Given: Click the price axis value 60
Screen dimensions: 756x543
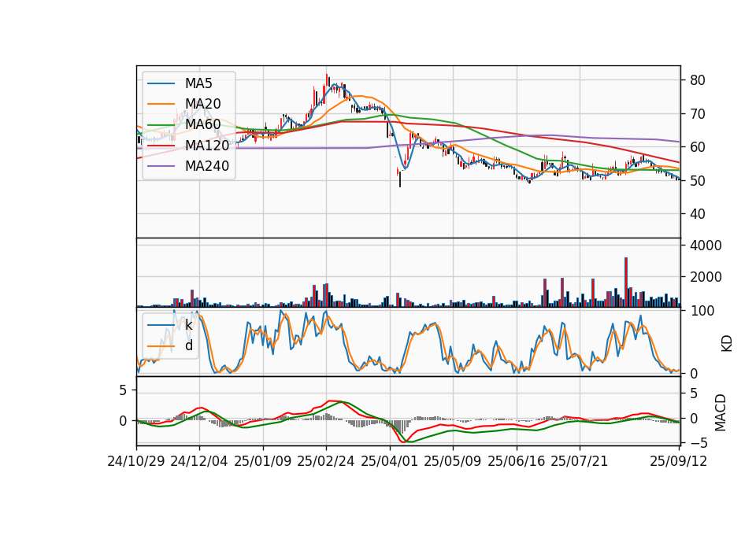Looking at the screenshot, I should tap(698, 147).
